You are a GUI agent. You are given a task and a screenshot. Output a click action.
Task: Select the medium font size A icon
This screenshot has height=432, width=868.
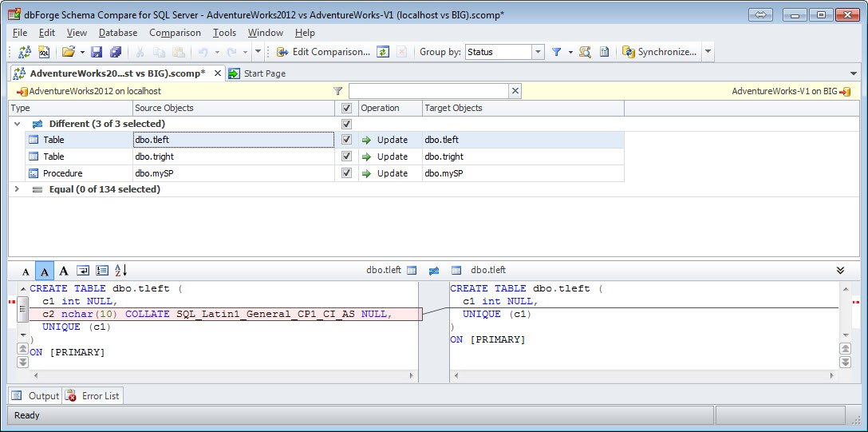(45, 271)
